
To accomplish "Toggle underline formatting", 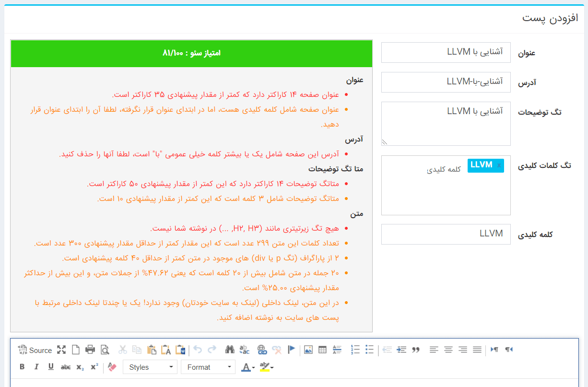I will [x=51, y=367].
